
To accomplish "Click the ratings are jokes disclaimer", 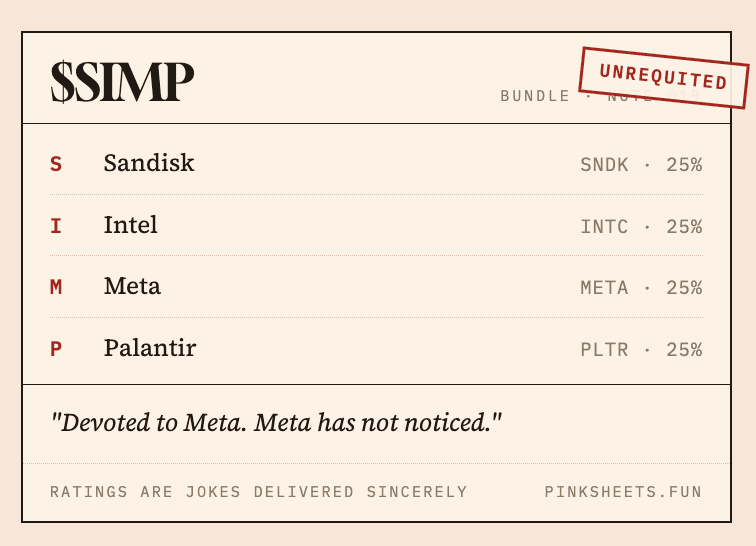I will (258, 492).
